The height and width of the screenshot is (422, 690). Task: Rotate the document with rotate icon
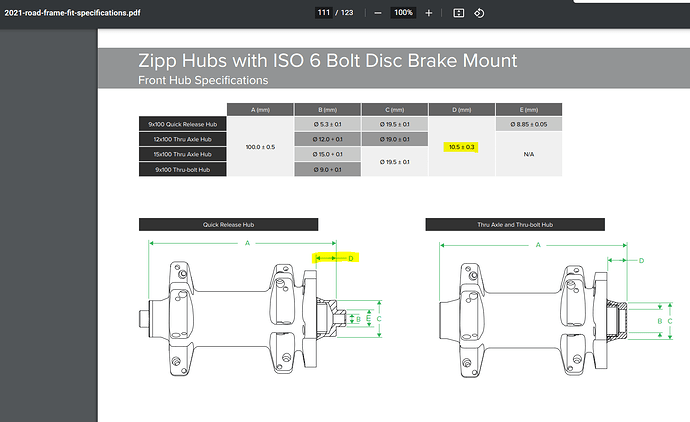[479, 13]
